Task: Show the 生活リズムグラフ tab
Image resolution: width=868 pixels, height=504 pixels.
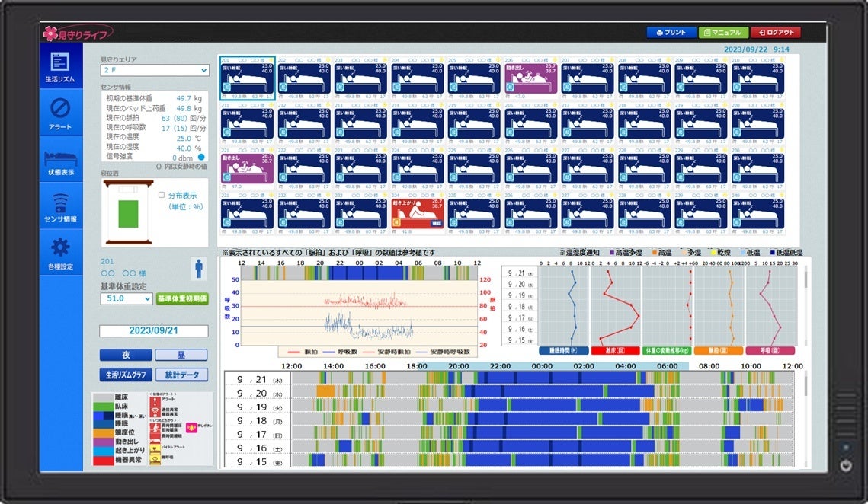Action: (126, 375)
